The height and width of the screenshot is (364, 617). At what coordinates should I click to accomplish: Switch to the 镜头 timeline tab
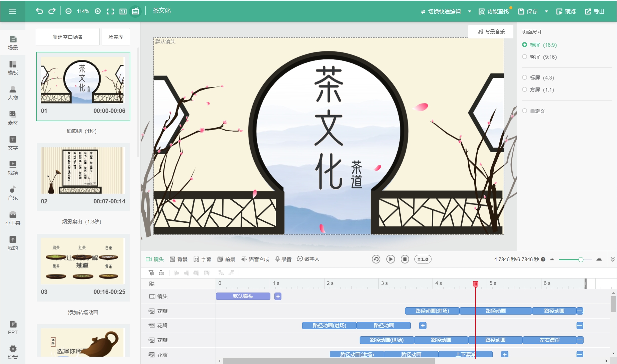click(155, 259)
